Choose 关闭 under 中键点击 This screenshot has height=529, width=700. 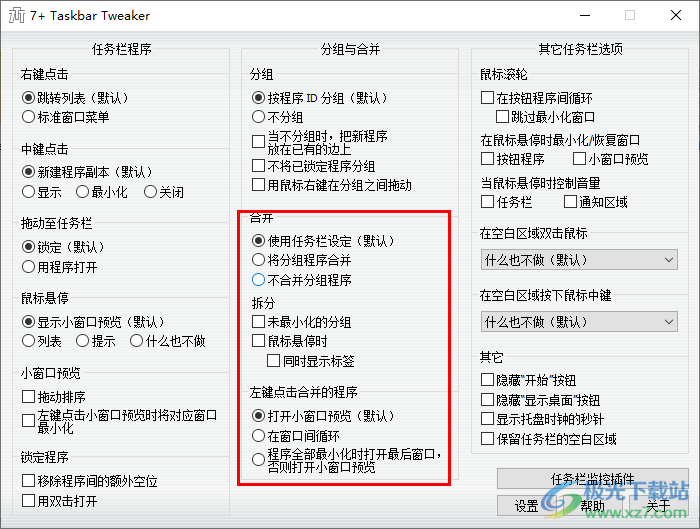(x=150, y=192)
